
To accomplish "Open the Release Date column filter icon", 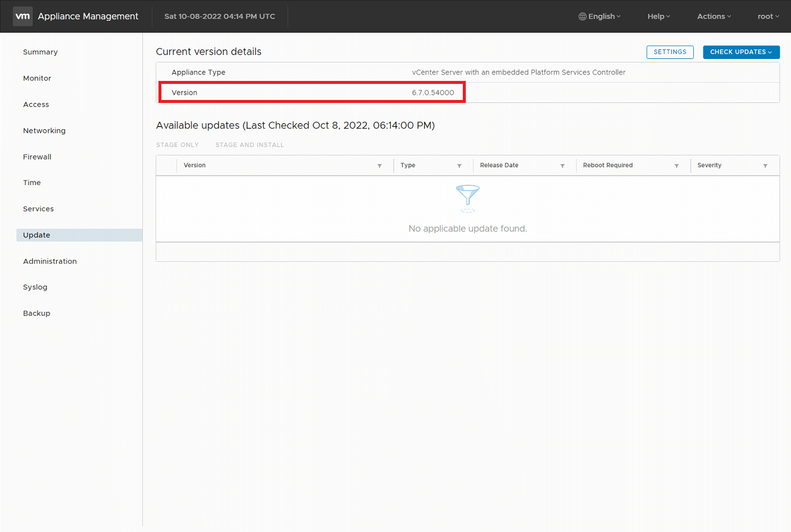I will click(562, 166).
